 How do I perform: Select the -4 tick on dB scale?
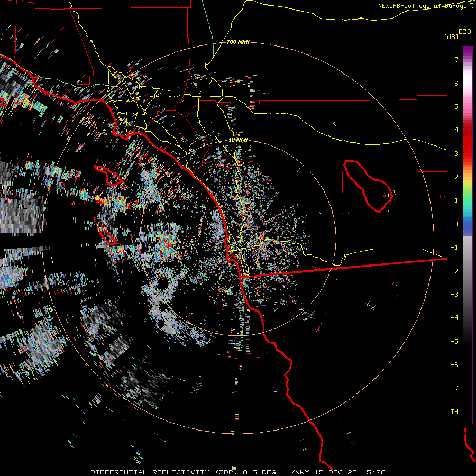click(454, 318)
